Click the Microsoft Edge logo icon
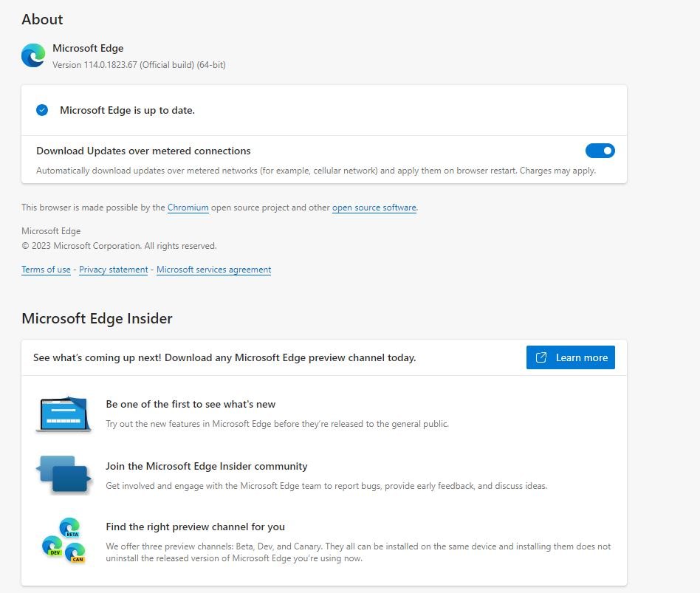This screenshot has width=700, height=593. [x=33, y=55]
